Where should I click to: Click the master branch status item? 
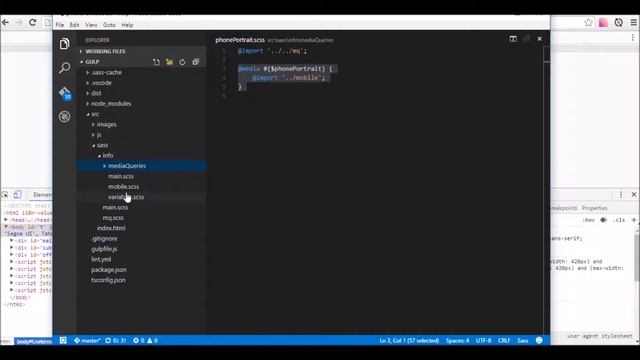[87, 340]
